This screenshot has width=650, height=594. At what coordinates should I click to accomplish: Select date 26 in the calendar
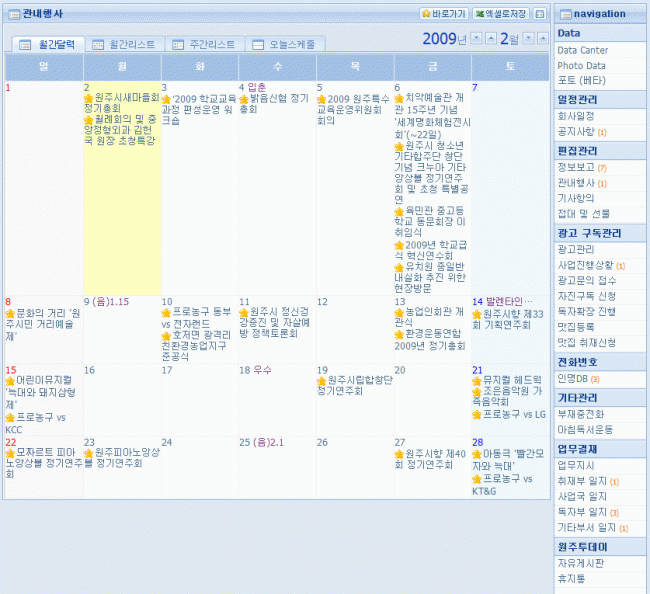click(x=322, y=443)
